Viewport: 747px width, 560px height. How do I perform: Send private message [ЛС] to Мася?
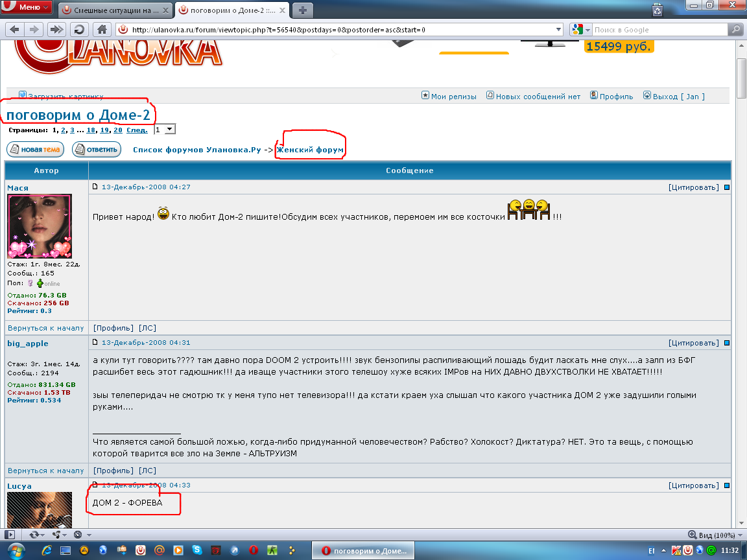coord(148,327)
